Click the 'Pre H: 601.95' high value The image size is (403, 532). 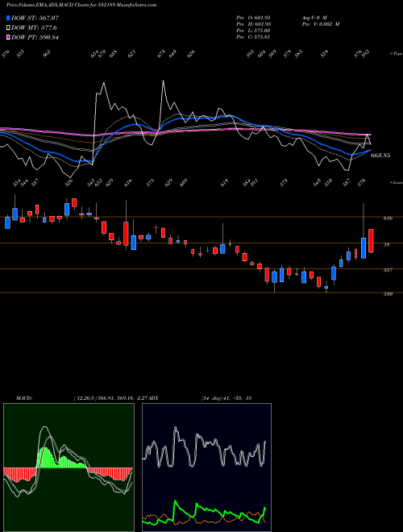[253, 24]
